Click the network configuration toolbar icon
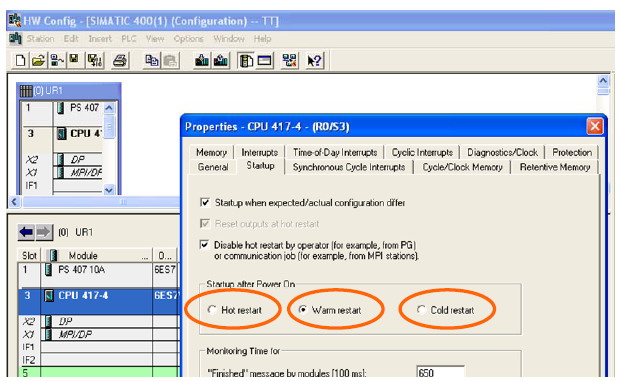621x381 pixels. [x=290, y=61]
